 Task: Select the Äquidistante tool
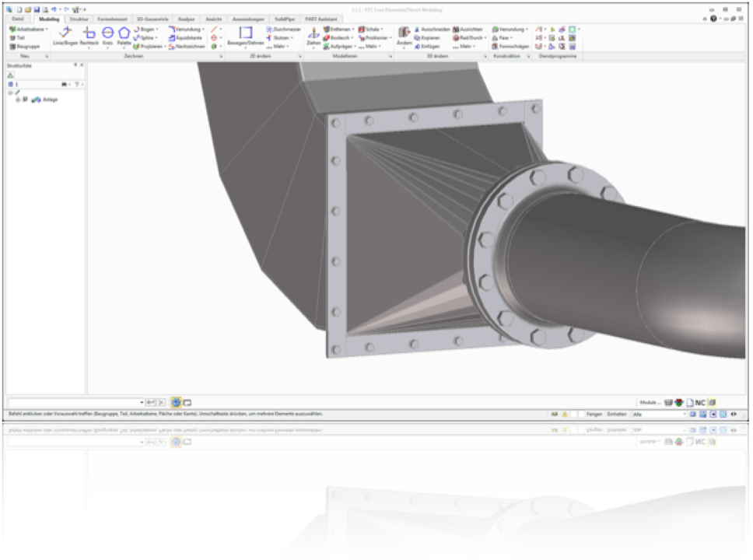point(185,38)
